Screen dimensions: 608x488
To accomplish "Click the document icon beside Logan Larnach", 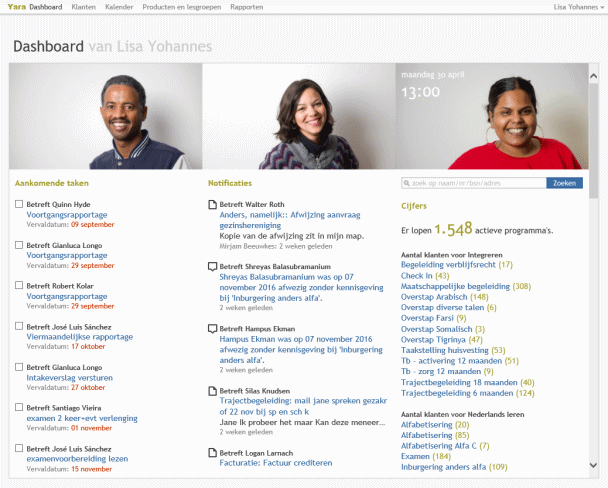I will point(212,453).
